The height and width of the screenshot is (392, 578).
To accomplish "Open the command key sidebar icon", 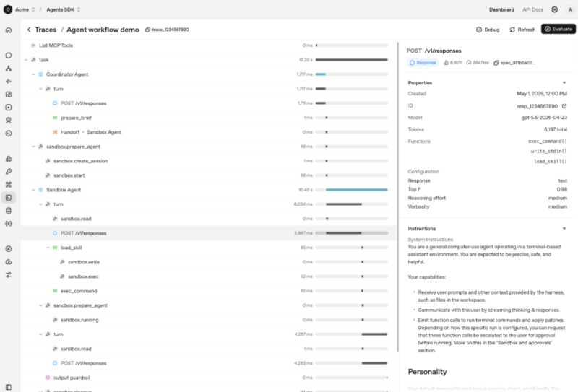I will point(9,185).
